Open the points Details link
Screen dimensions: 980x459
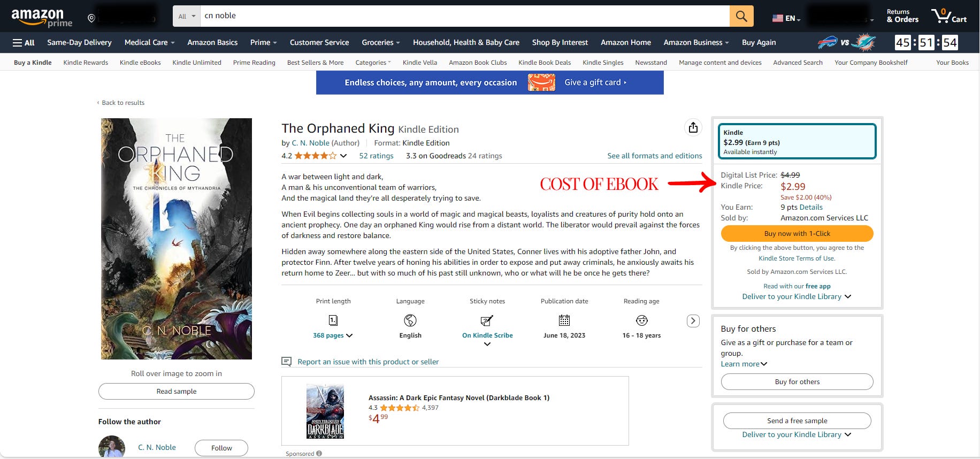click(x=811, y=208)
